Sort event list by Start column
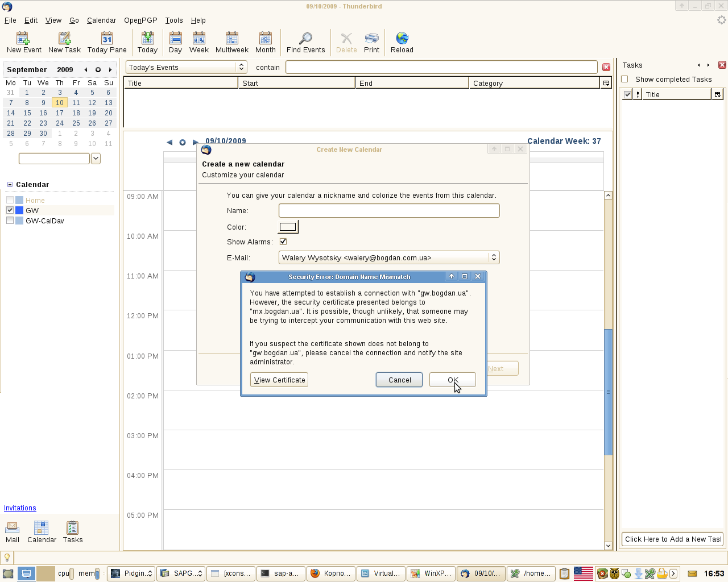This screenshot has width=728, height=582. coord(296,83)
